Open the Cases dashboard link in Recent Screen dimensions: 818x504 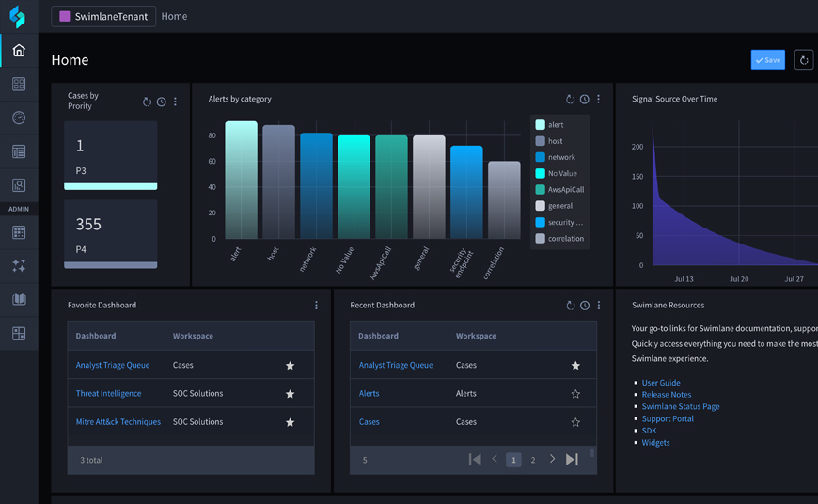369,421
